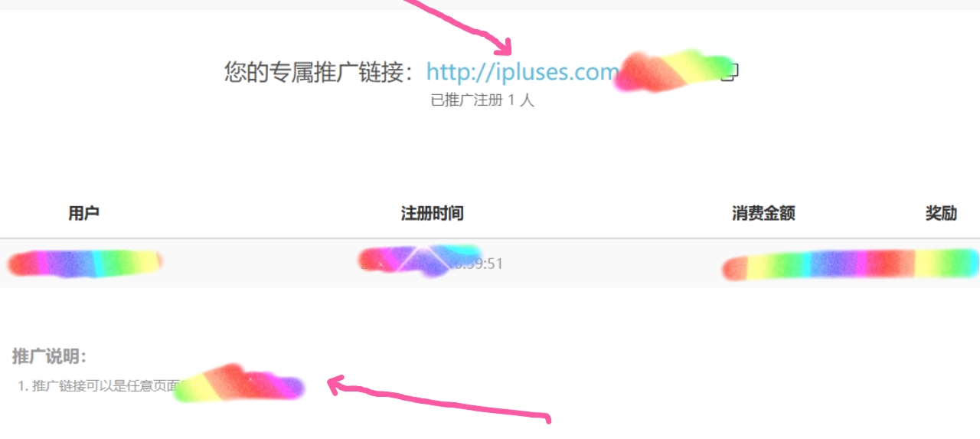Image resolution: width=980 pixels, height=439 pixels.
Task: Select instruction text 推广链接可以是任意页面
Action: [106, 386]
